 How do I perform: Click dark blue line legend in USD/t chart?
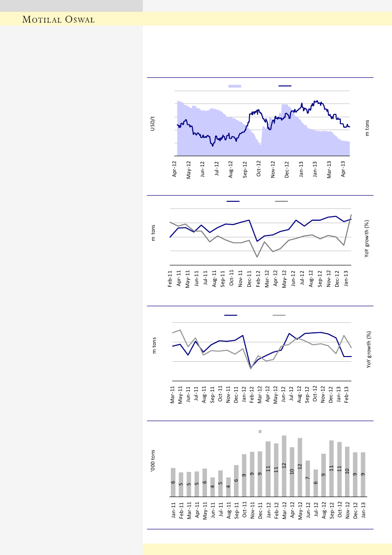pos(285,86)
